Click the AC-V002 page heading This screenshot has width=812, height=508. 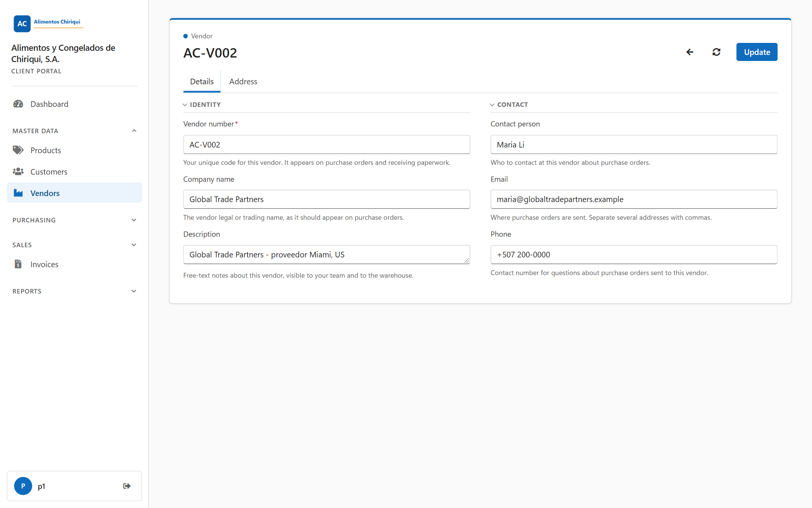coord(210,53)
